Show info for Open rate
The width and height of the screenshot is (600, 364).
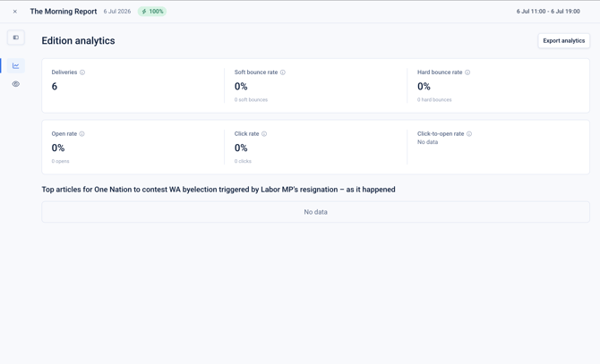pyautogui.click(x=81, y=133)
